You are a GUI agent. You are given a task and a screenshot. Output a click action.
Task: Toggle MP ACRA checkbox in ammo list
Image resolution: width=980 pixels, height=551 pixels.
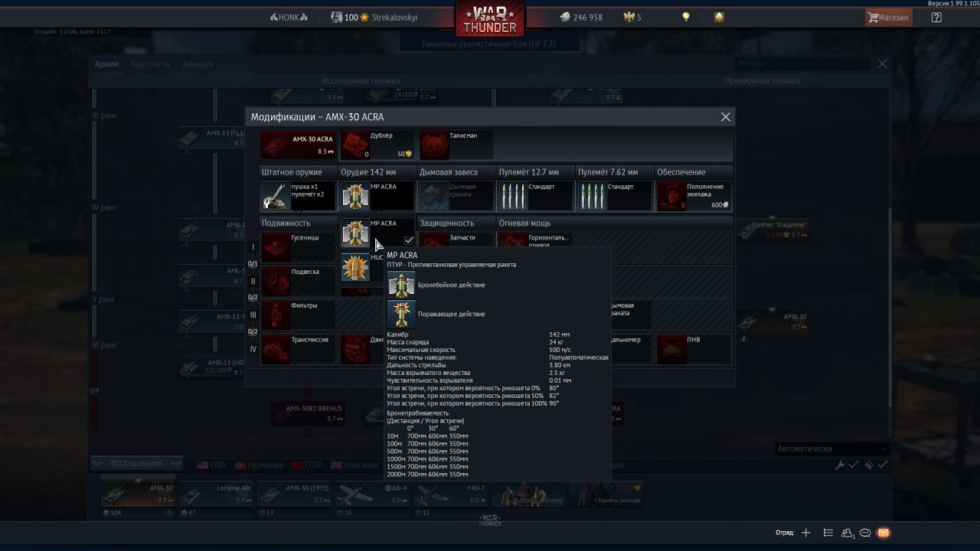409,240
